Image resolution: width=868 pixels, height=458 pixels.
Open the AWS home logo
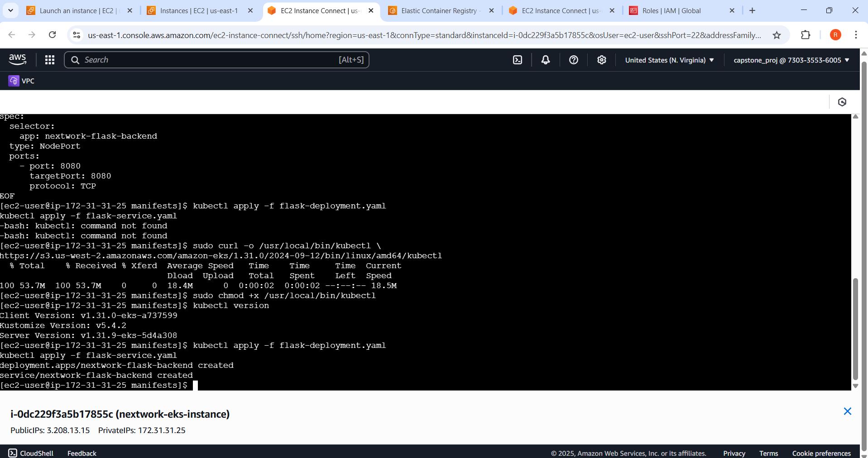coord(18,60)
